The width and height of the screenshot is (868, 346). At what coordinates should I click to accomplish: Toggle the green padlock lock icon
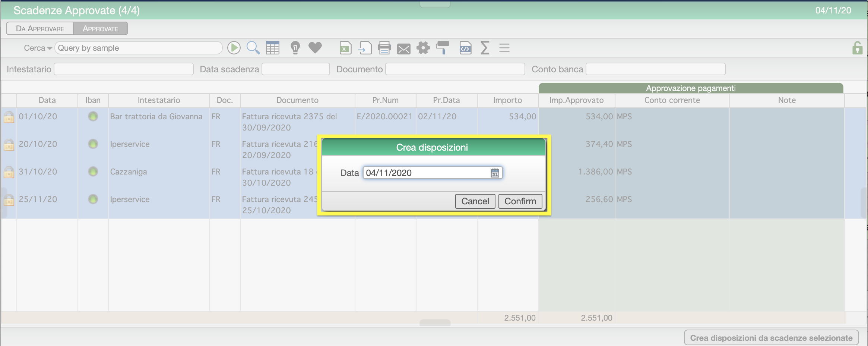coord(857,48)
